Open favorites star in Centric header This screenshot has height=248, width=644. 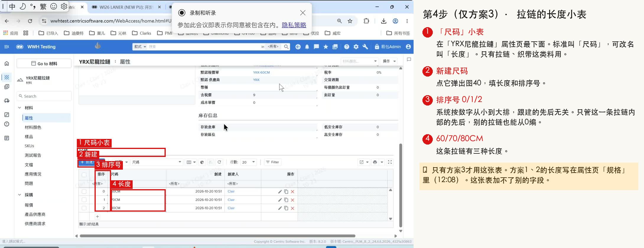pyautogui.click(x=326, y=47)
